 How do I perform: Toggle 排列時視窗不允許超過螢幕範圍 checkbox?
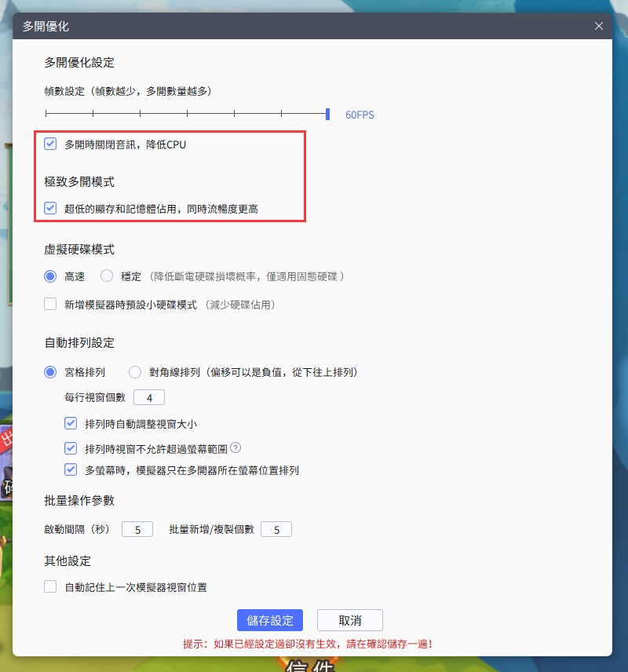click(x=71, y=448)
